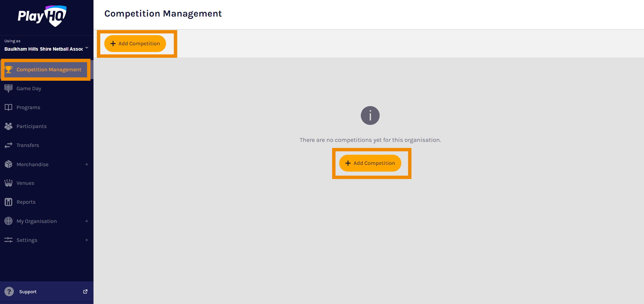Click the Transfers arrows icon
The image size is (644, 304).
point(8,145)
